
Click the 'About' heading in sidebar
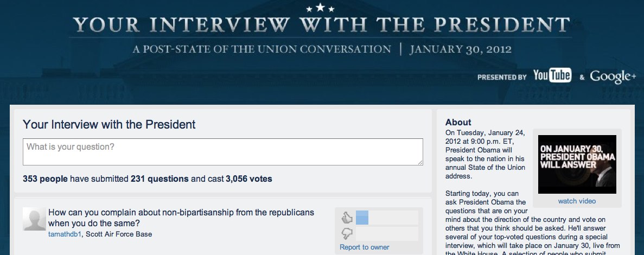pos(458,123)
